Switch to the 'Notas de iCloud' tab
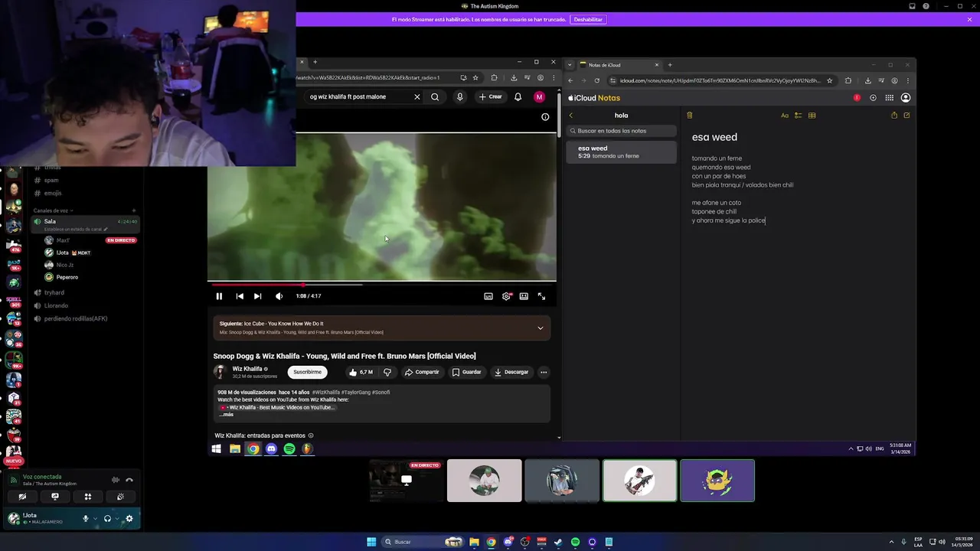980x551 pixels. [x=620, y=65]
